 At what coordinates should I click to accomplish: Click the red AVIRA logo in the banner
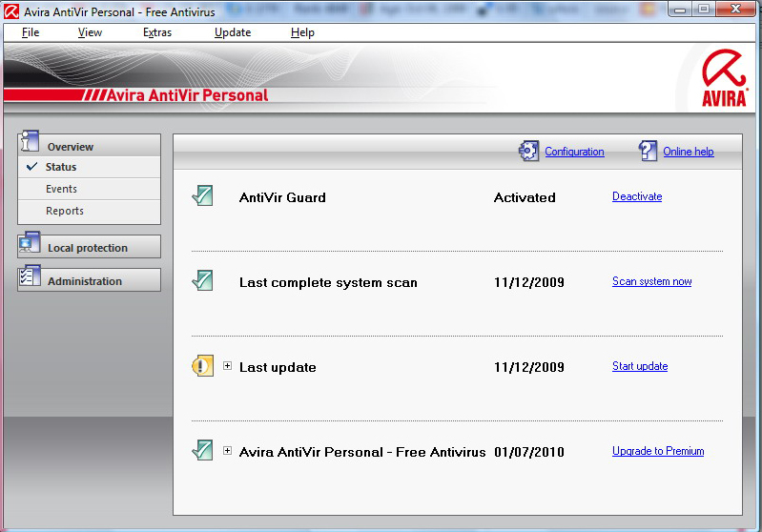coord(724,78)
